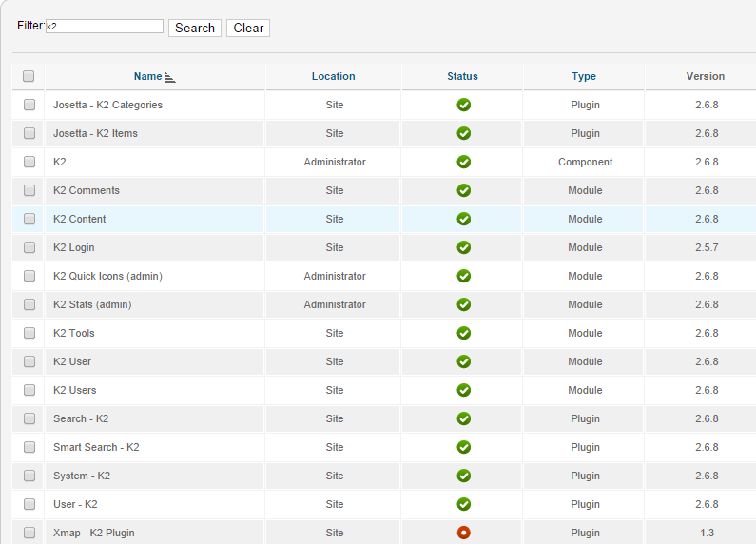
Task: Disable the K2 component via its status icon
Action: tap(463, 162)
